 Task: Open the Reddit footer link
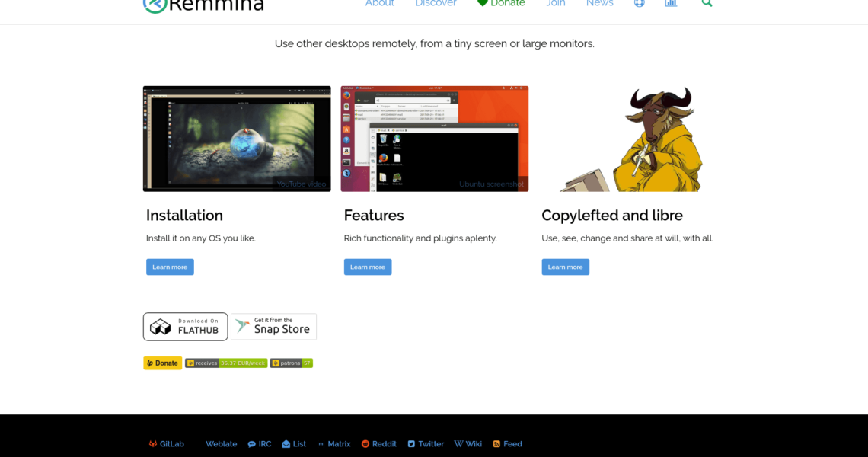tap(378, 444)
